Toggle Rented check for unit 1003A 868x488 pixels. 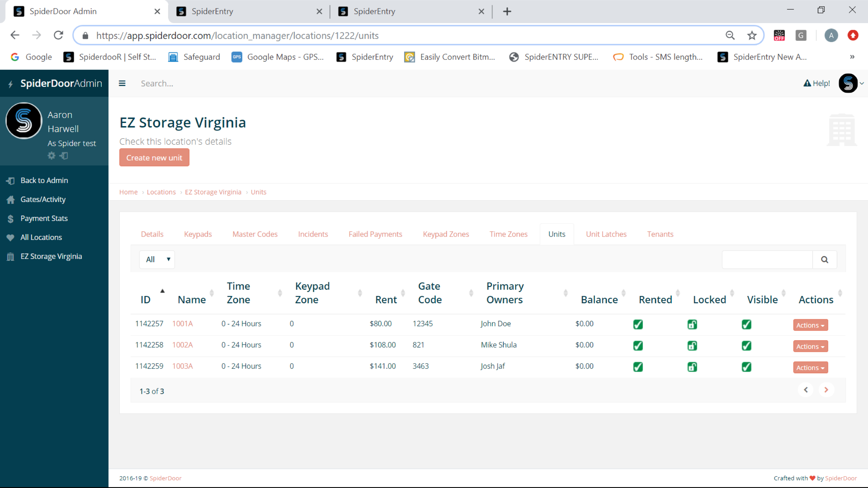pyautogui.click(x=638, y=367)
